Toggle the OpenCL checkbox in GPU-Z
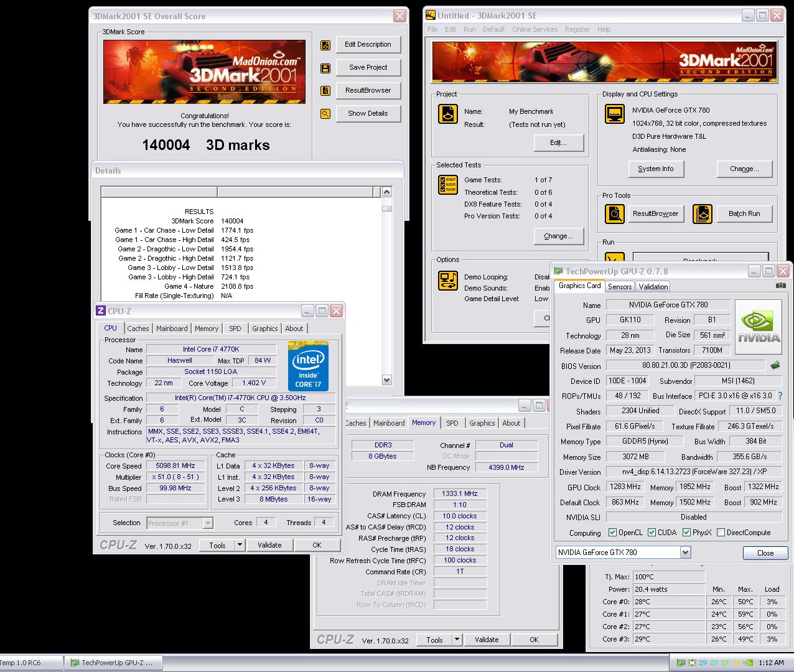794x672 pixels. coord(612,533)
